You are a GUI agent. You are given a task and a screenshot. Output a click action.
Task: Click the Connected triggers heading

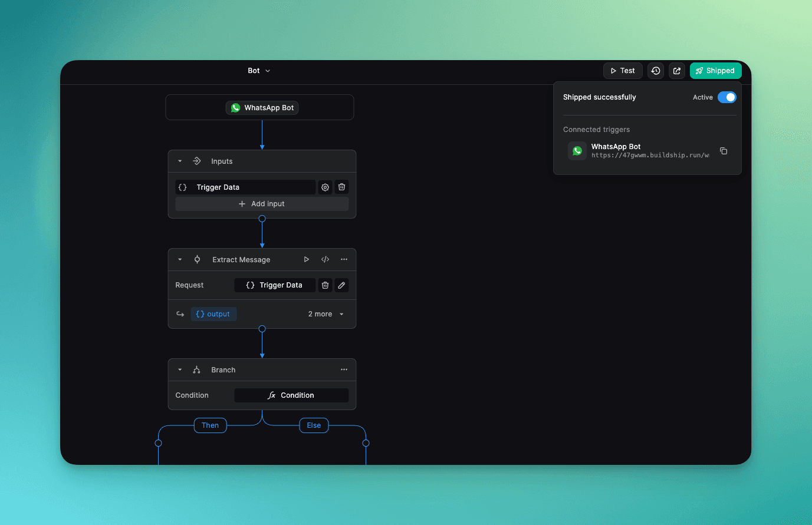pos(596,130)
